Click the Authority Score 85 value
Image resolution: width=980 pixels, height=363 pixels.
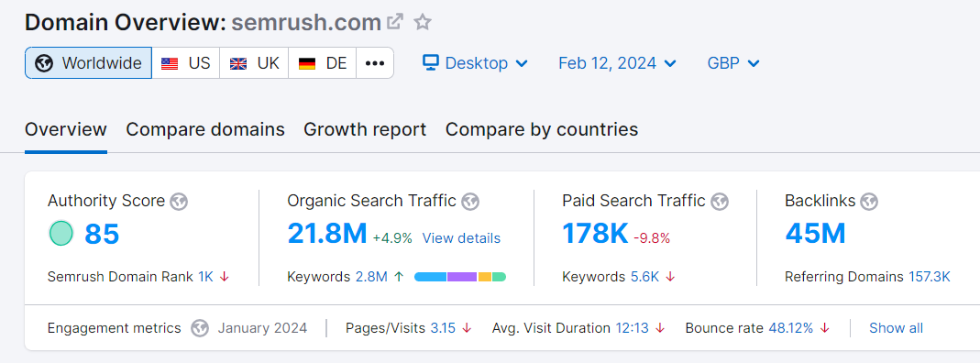pos(102,235)
